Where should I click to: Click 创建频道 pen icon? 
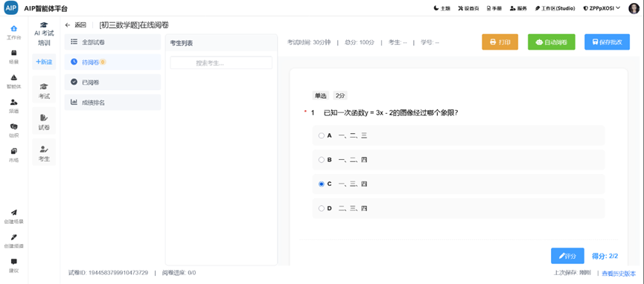click(14, 237)
